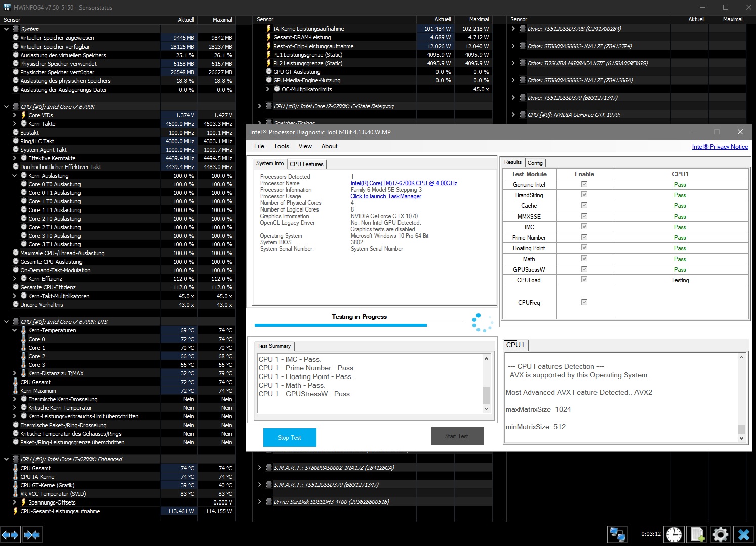Screen dimensions: 756x546
Task: Click the circle icon beside Bustakt
Action: pos(15,133)
